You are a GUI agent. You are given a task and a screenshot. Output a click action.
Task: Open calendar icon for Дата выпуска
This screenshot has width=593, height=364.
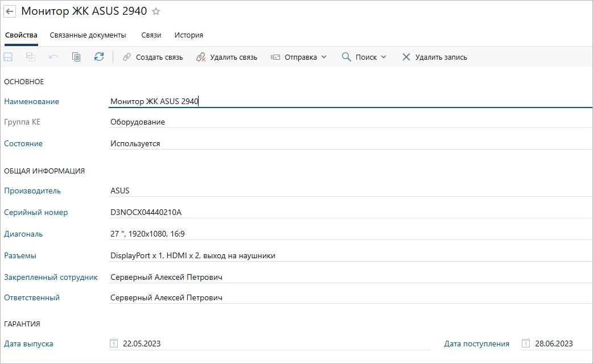[x=114, y=344]
